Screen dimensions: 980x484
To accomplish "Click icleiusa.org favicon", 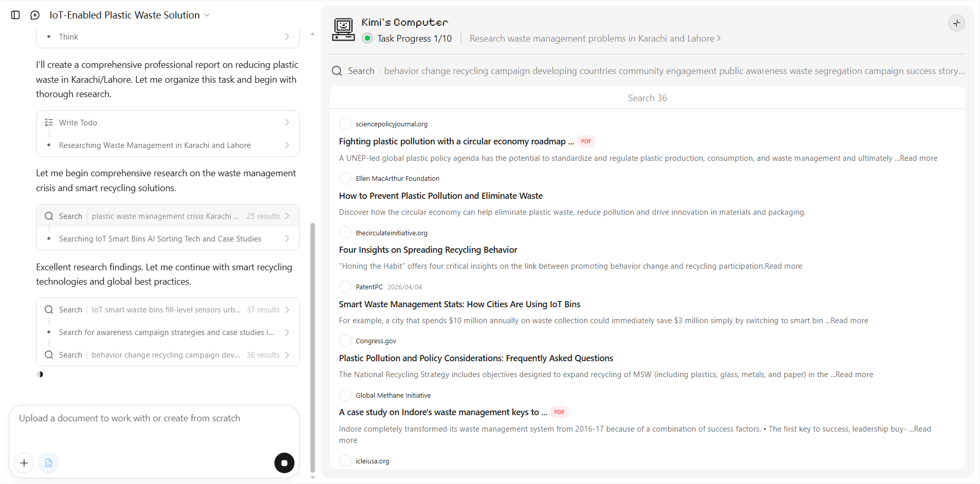I will pyautogui.click(x=345, y=461).
